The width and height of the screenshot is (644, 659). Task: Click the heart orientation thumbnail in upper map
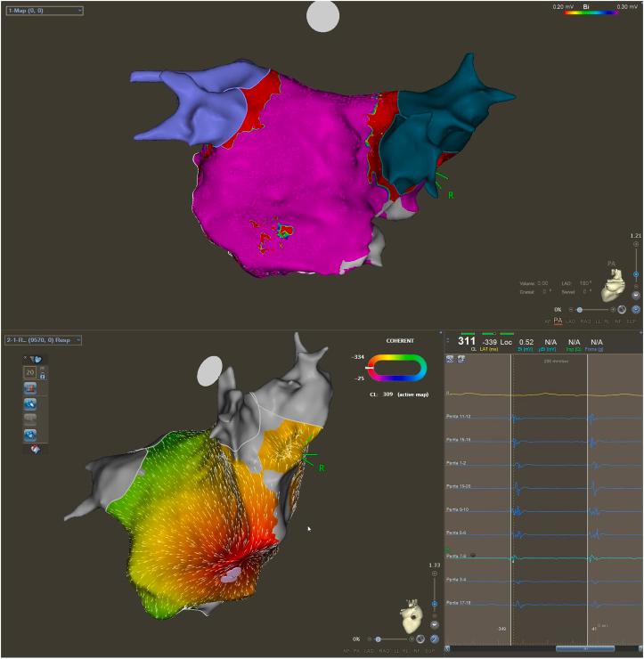pos(615,287)
